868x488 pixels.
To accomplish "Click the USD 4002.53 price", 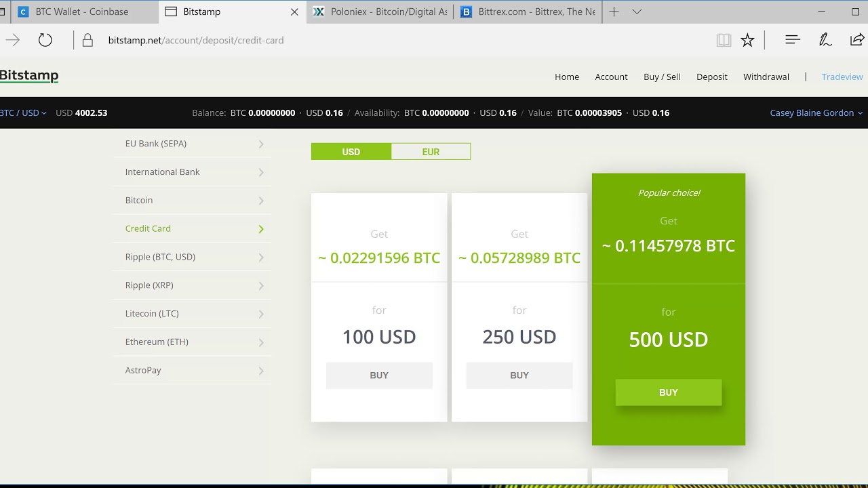I will tap(81, 113).
